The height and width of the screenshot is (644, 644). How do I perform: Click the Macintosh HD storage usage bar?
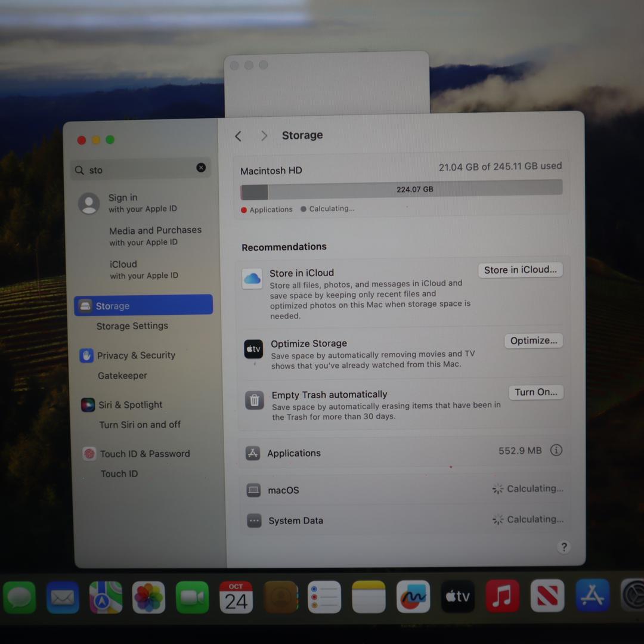tap(401, 190)
